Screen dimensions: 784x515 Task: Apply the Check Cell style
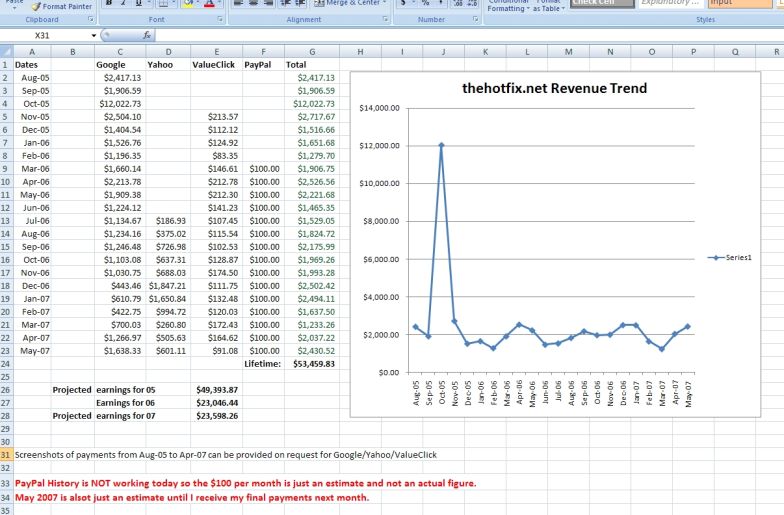click(x=602, y=4)
